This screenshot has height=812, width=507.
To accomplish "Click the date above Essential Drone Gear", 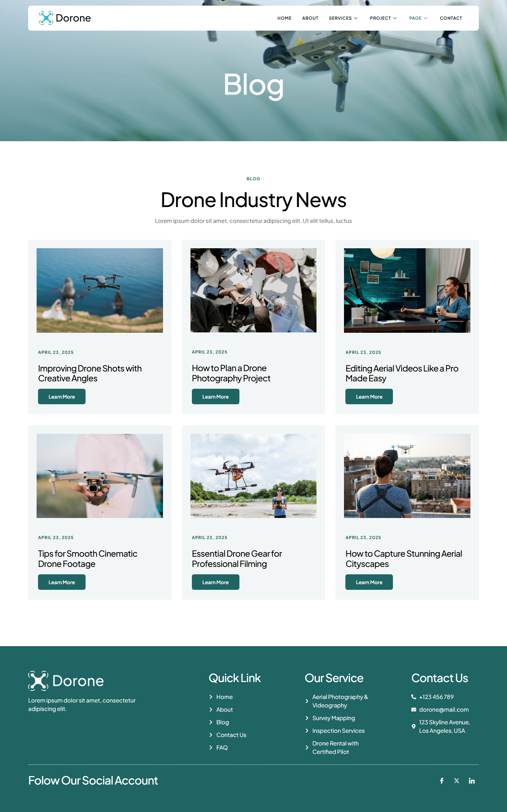I will tap(209, 537).
